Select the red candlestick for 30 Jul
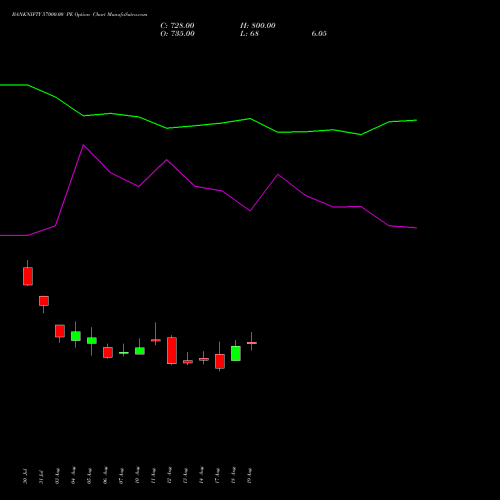 tap(28, 276)
